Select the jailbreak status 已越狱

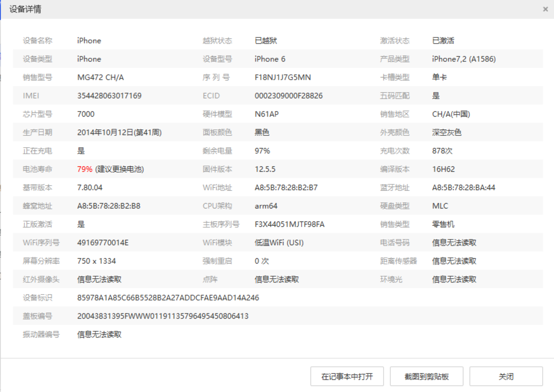tap(266, 41)
